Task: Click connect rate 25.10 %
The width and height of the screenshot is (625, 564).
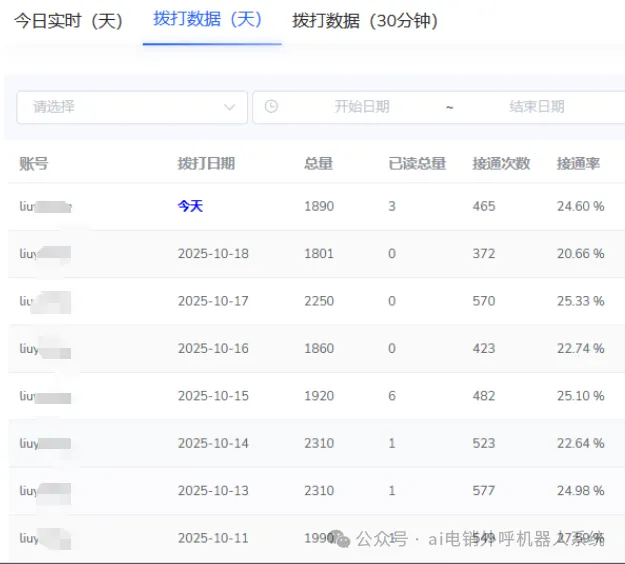Action: coord(581,396)
